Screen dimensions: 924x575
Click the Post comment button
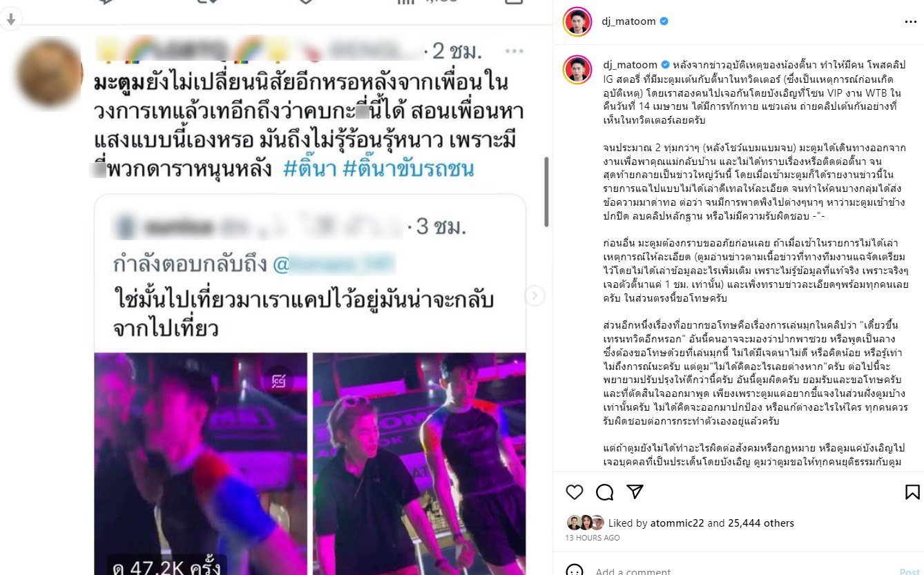(909, 571)
